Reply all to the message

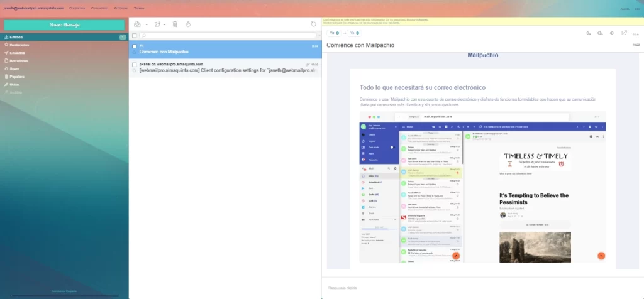600,33
